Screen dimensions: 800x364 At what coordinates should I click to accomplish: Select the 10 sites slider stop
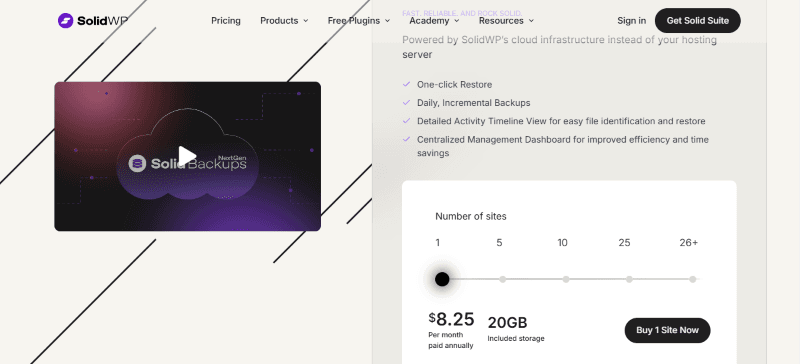(566, 279)
